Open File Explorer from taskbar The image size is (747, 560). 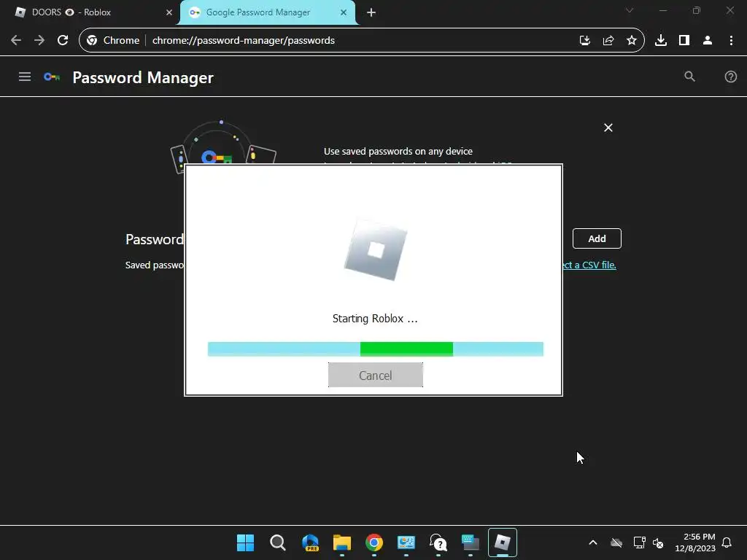(x=342, y=542)
